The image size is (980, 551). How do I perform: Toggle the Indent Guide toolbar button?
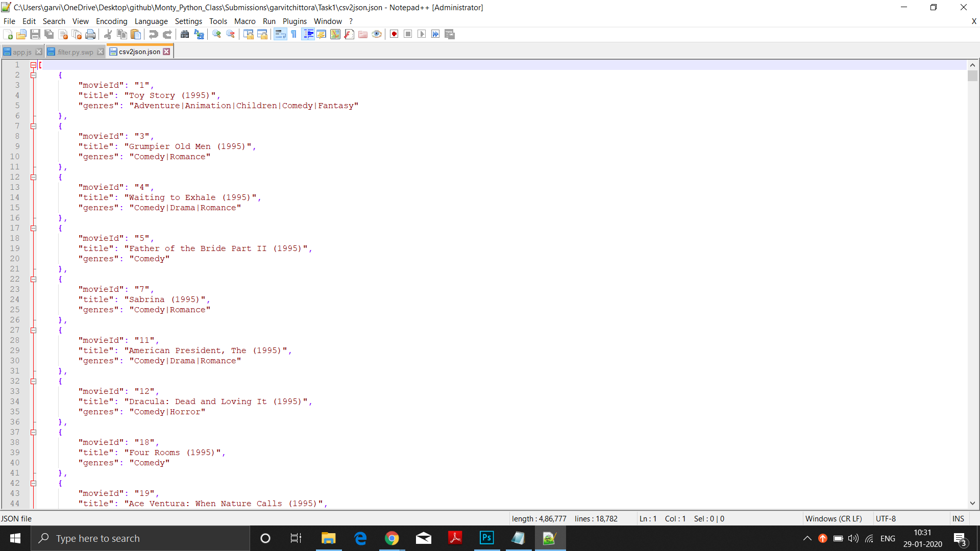click(x=308, y=34)
